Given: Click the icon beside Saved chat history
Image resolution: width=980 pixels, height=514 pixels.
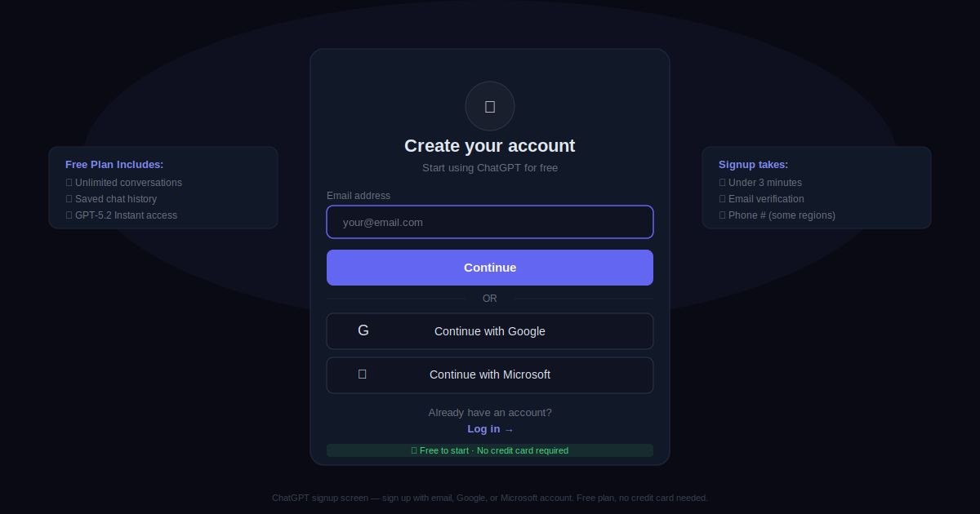Looking at the screenshot, I should coord(69,199).
